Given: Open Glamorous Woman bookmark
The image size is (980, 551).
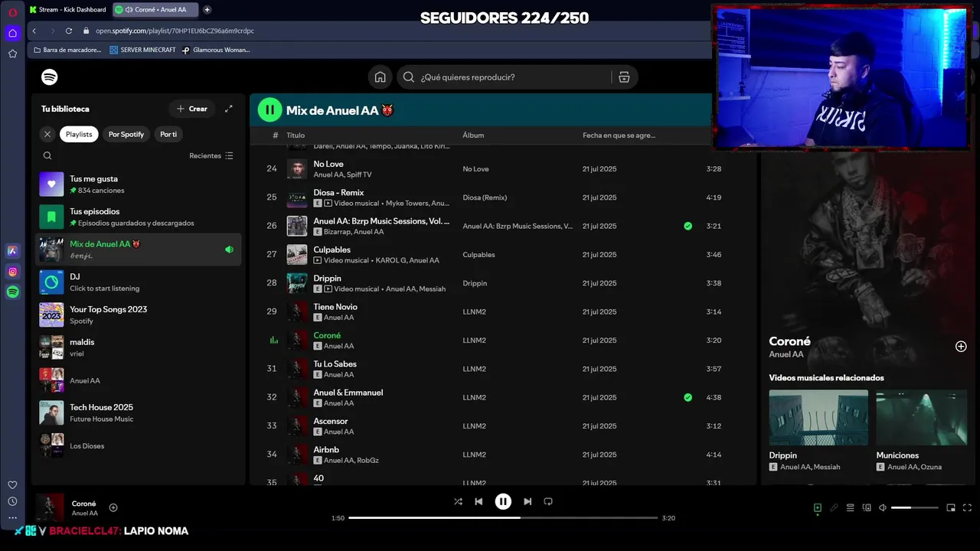Looking at the screenshot, I should [216, 50].
